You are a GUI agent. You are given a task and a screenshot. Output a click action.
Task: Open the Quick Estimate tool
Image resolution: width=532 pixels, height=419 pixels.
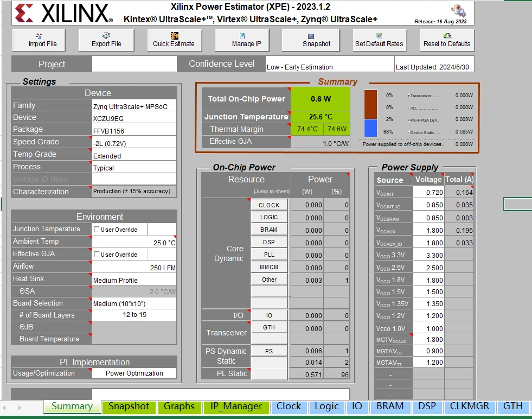175,40
